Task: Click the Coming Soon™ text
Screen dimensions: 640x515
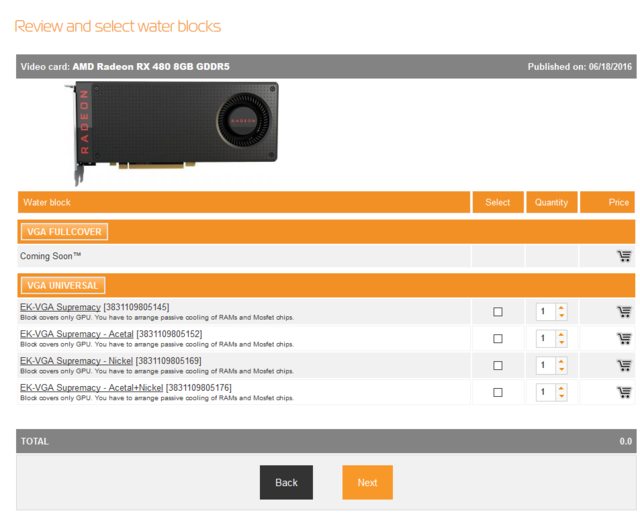Action: pos(51,256)
